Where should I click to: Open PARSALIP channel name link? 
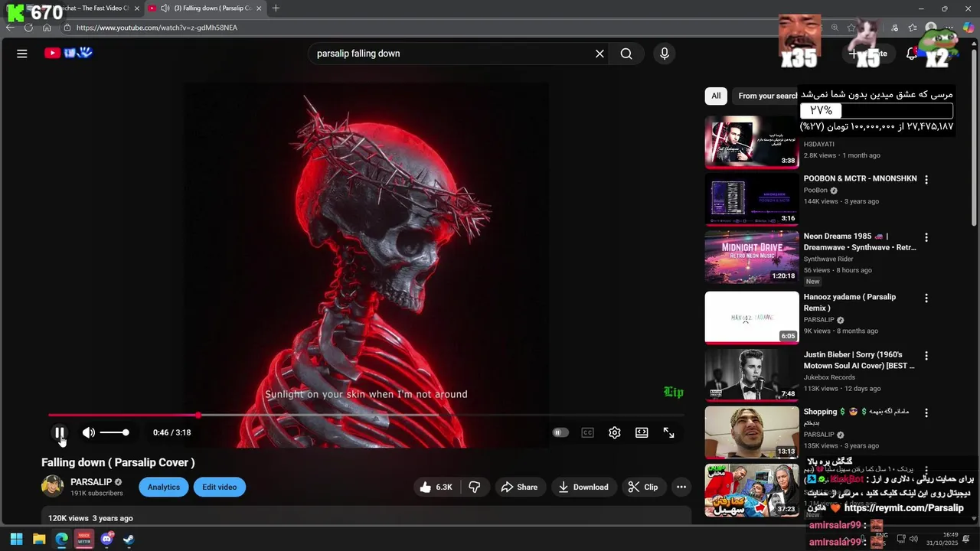click(91, 482)
